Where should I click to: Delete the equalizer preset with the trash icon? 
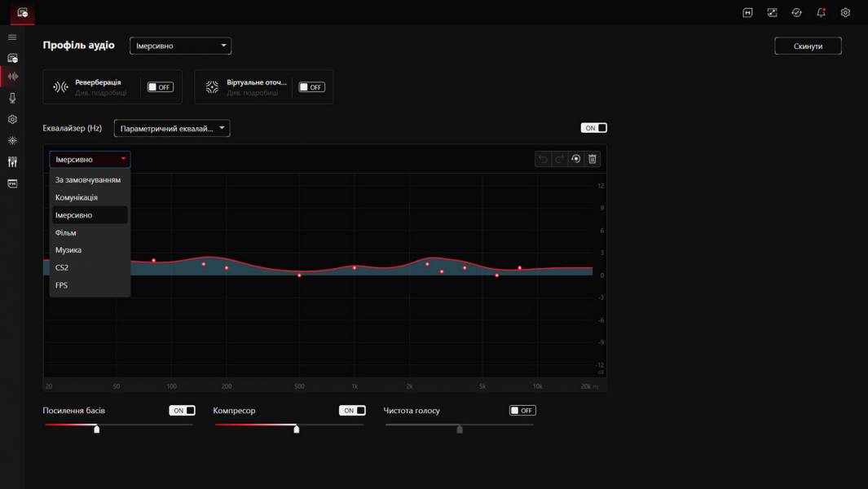(x=593, y=160)
